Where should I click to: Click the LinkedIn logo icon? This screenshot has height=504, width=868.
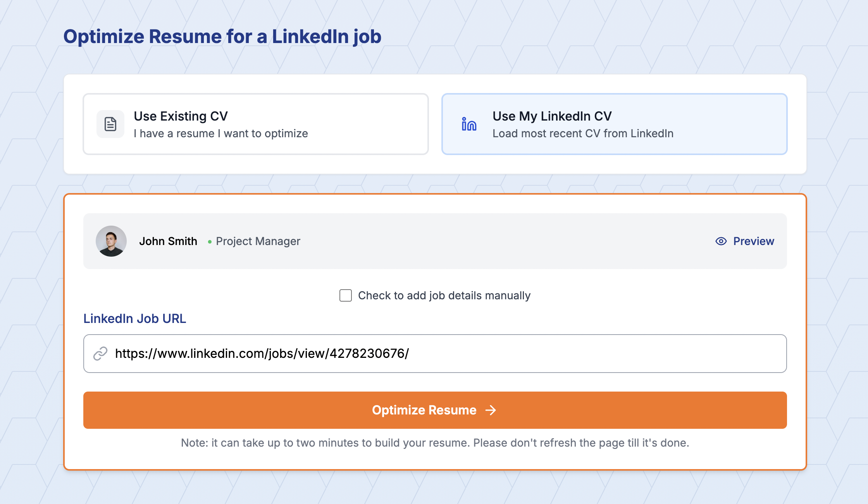tap(469, 124)
